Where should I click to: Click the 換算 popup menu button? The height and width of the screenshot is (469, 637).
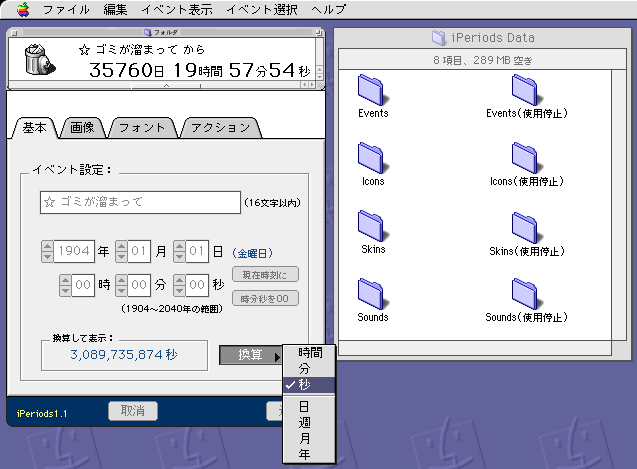pos(251,355)
